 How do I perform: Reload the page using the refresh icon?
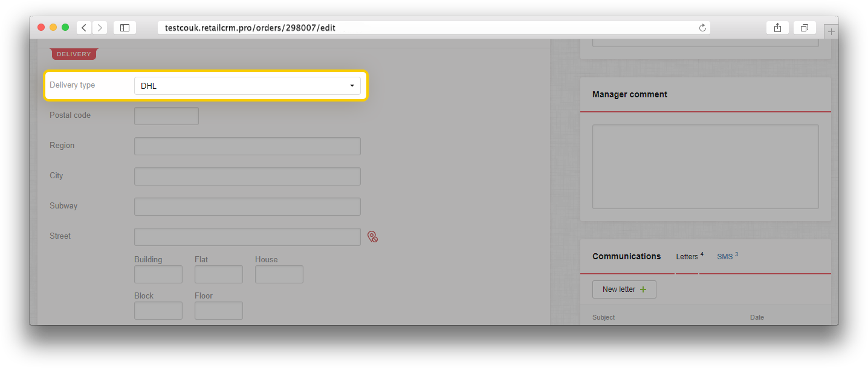coord(702,28)
